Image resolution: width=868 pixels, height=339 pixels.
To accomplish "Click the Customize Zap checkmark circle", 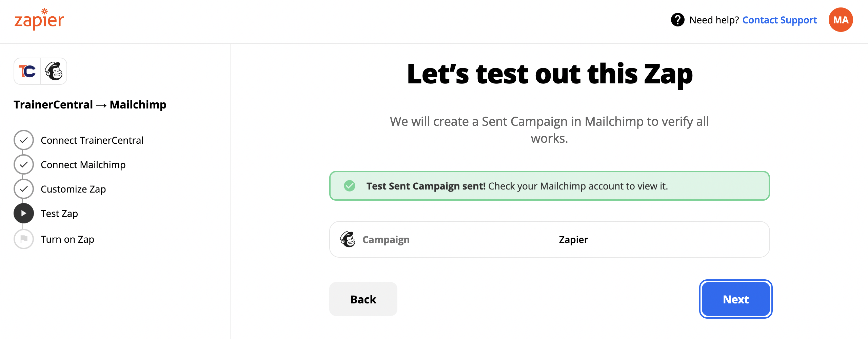I will (x=24, y=189).
